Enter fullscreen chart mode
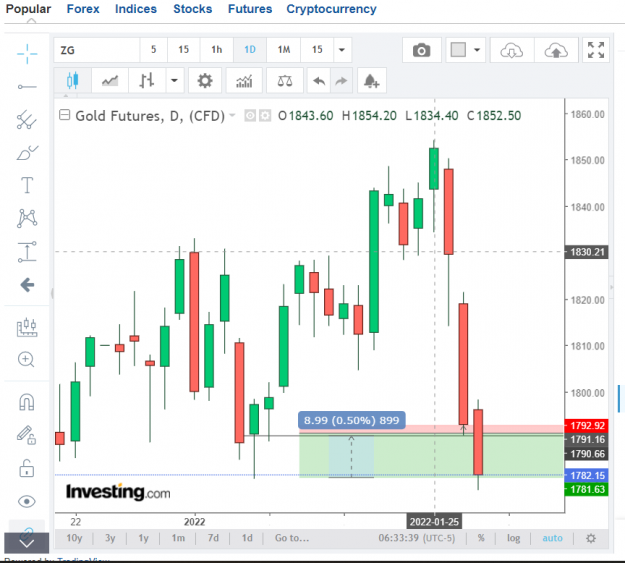This screenshot has height=563, width=625. pyautogui.click(x=596, y=50)
